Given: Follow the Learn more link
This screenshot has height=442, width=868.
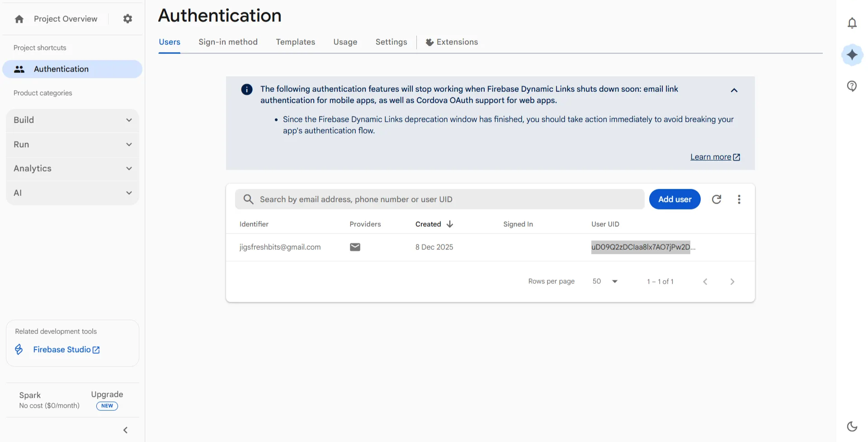Looking at the screenshot, I should pos(715,157).
